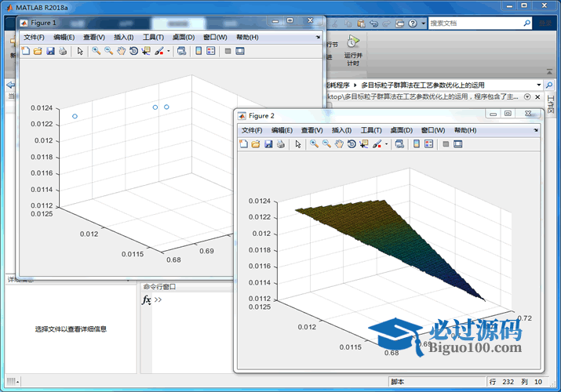
Task: Click Zoom Out icon in Figure 1 toolbar
Action: tap(108, 51)
